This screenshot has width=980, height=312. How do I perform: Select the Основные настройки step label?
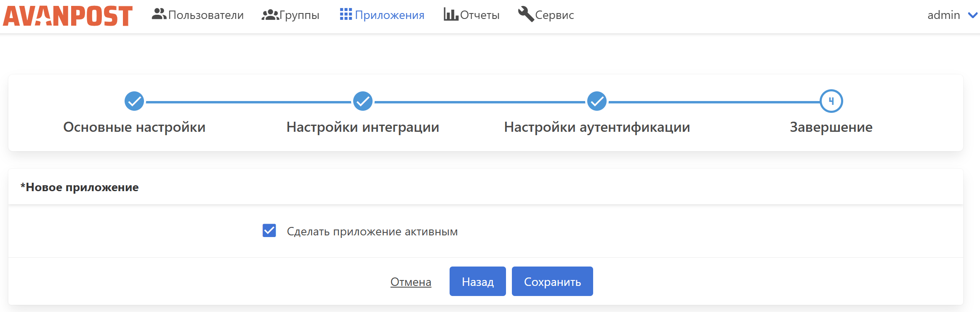[x=134, y=127]
